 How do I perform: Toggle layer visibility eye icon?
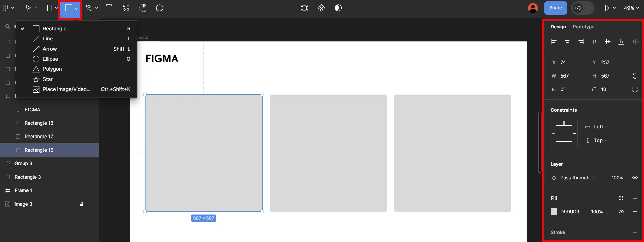click(x=635, y=178)
